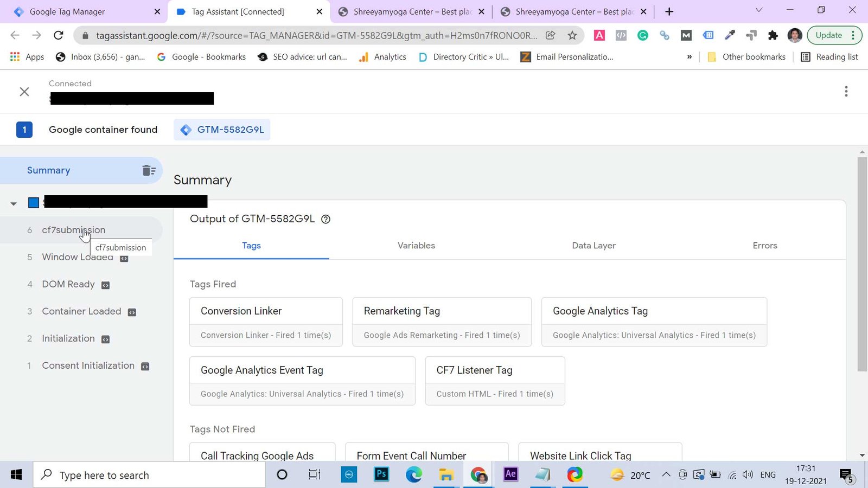Image resolution: width=868 pixels, height=488 pixels.
Task: Open the Chrome profile avatar
Action: point(795,35)
